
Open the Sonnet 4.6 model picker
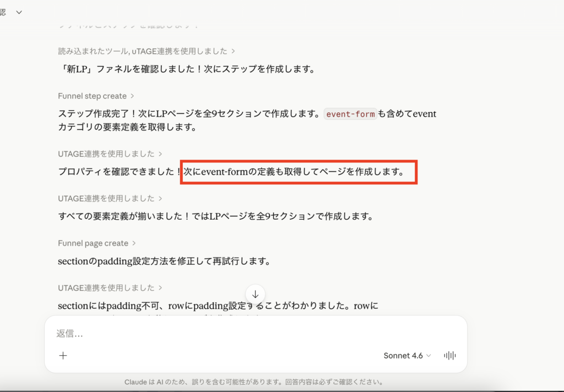407,355
